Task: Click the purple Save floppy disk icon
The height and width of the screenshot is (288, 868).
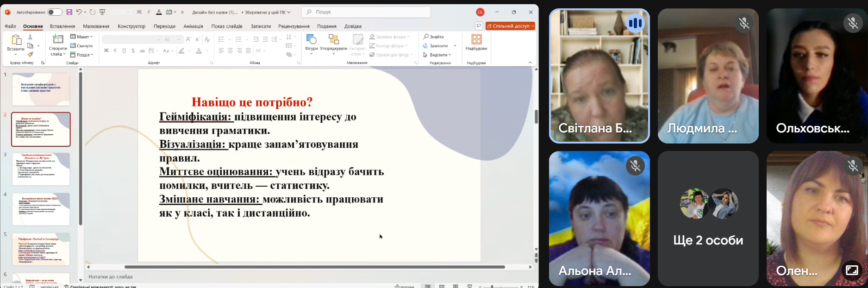Action: point(69,12)
